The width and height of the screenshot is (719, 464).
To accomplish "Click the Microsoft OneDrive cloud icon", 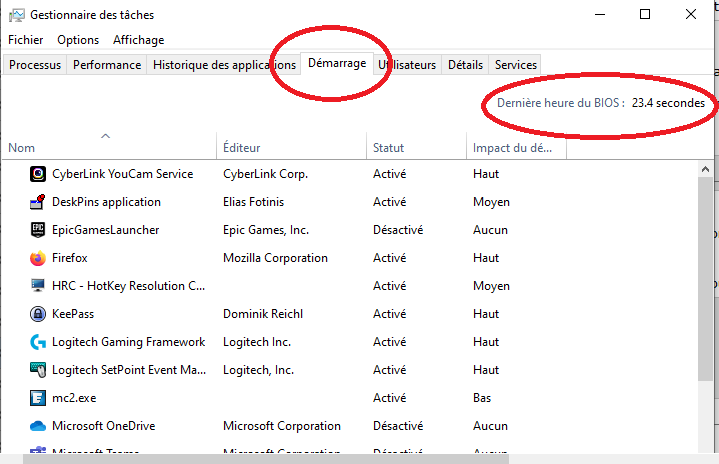I will [38, 426].
